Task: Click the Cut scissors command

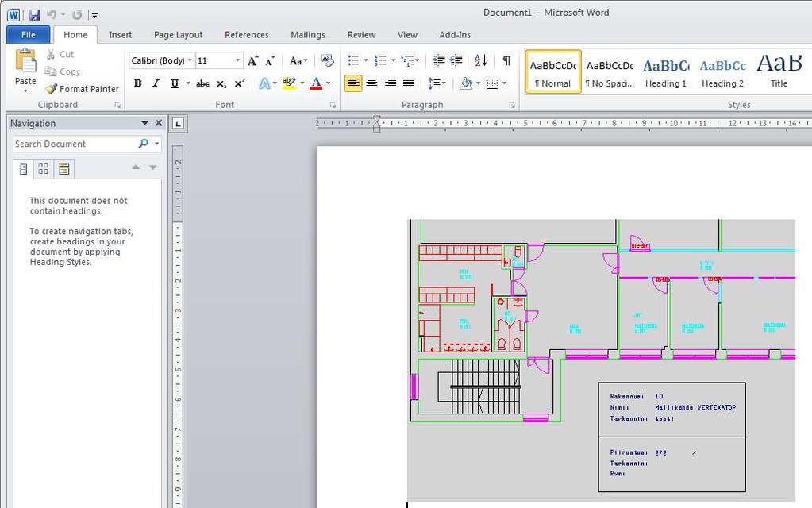Action: click(60, 55)
